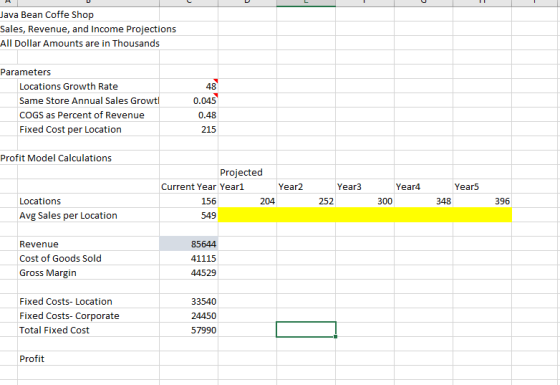Select the Total Fixed Cost label

click(x=54, y=330)
